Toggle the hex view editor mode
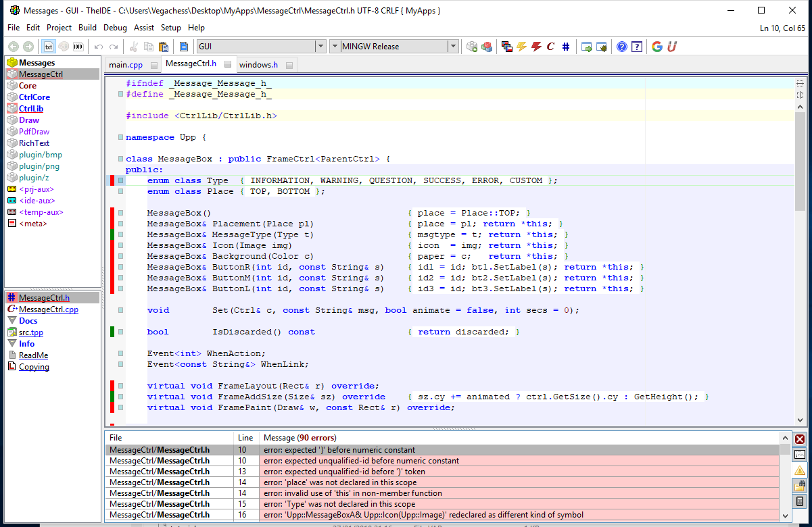The width and height of the screenshot is (812, 527). point(78,47)
